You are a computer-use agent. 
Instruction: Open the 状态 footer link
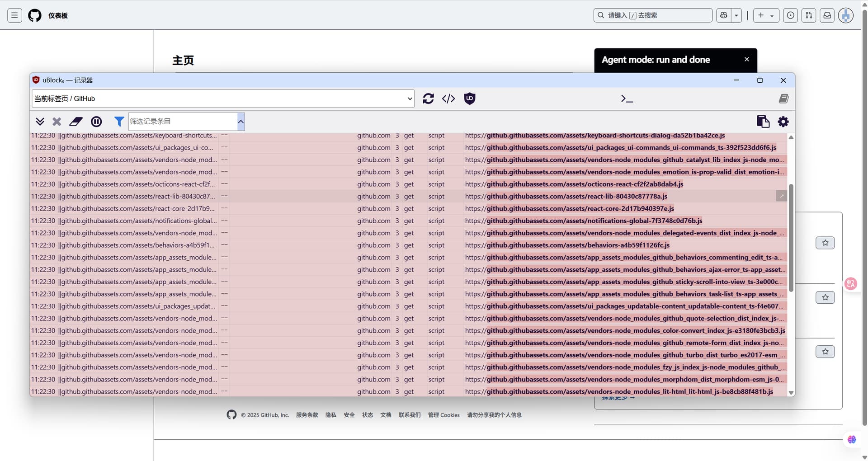click(368, 415)
